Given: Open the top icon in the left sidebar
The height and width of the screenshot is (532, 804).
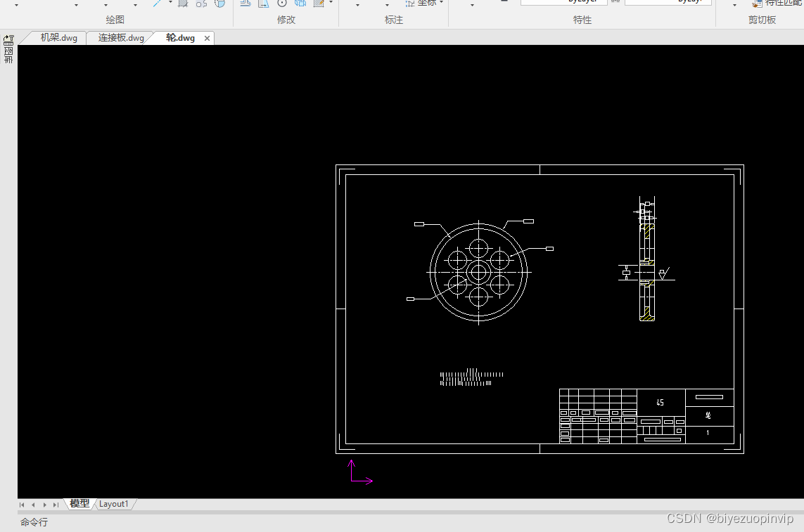Looking at the screenshot, I should [8, 40].
